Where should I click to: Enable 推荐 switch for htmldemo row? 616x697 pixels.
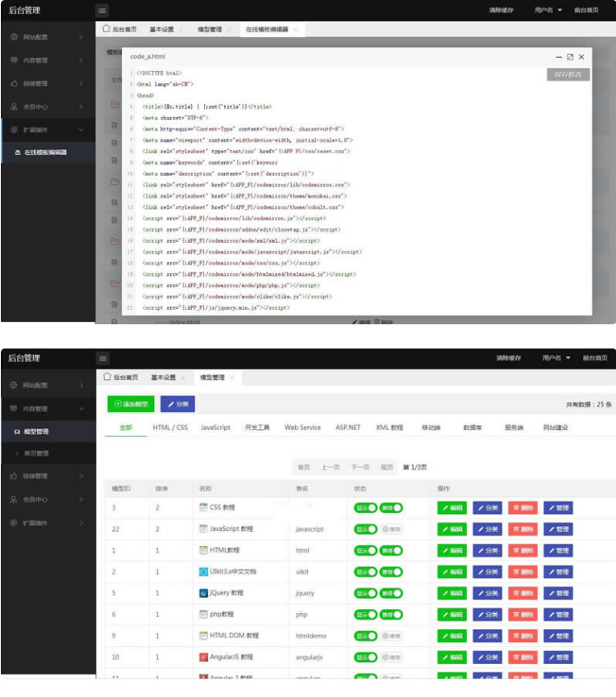click(391, 636)
